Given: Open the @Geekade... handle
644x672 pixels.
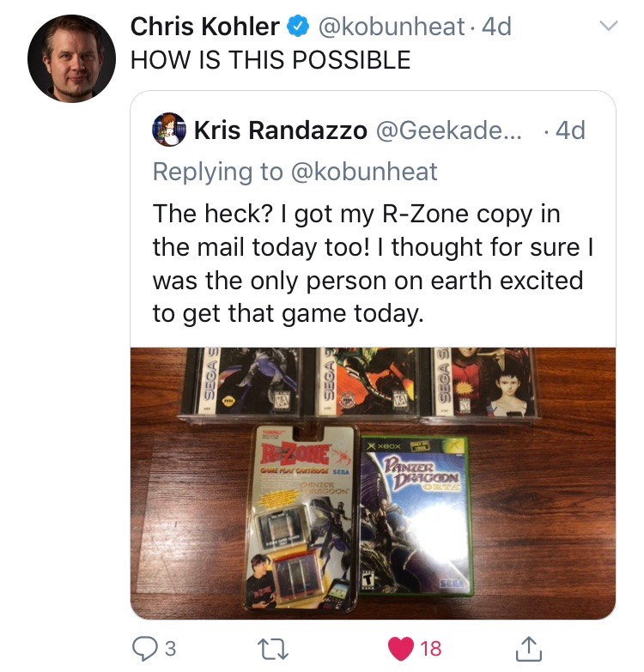Looking at the screenshot, I should coord(449,130).
